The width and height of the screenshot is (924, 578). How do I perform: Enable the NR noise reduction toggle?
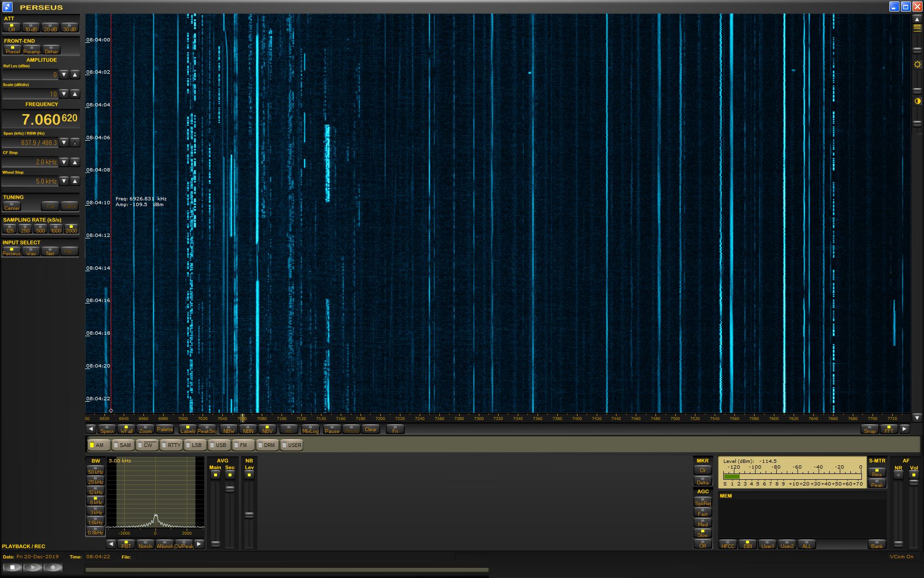(x=898, y=475)
